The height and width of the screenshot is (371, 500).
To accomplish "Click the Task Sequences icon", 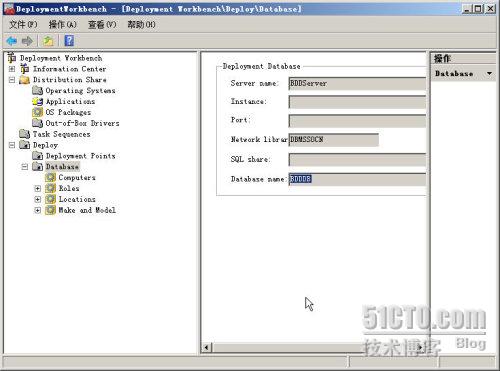I will (x=25, y=134).
